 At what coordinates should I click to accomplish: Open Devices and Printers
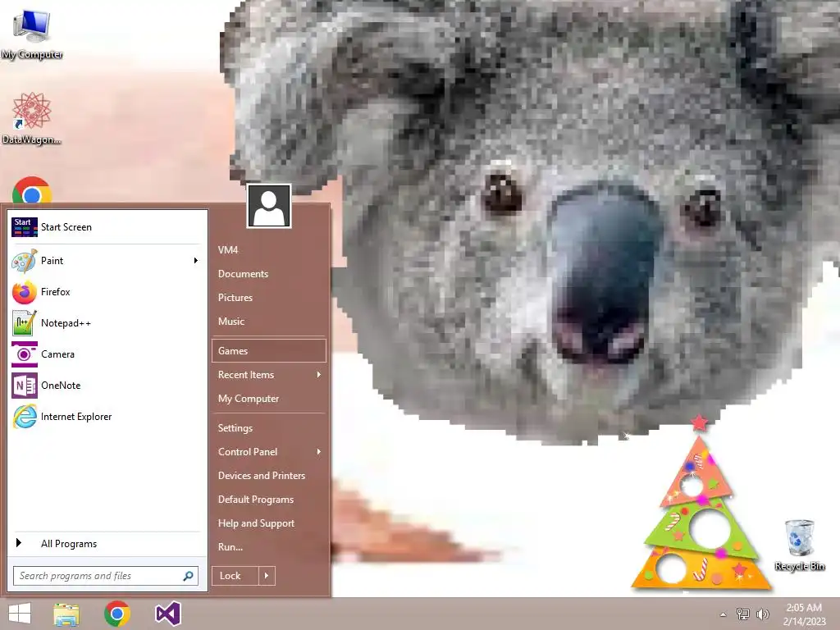[x=262, y=476]
